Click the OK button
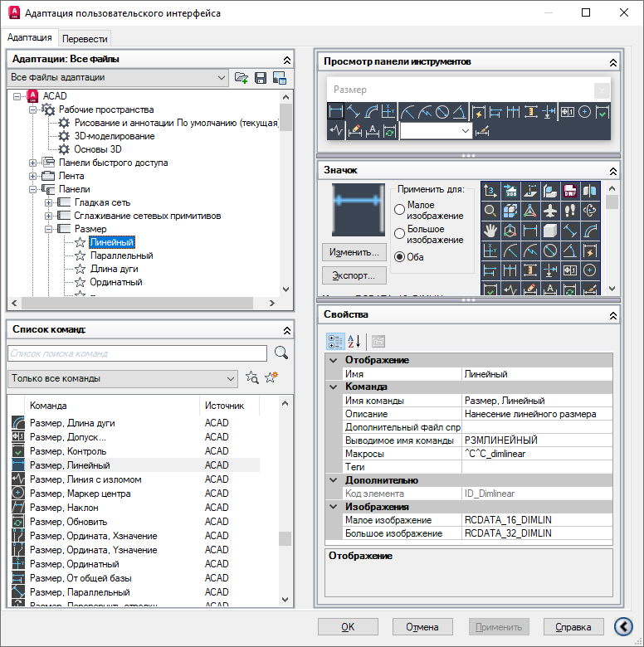The height and width of the screenshot is (647, 644). [348, 627]
